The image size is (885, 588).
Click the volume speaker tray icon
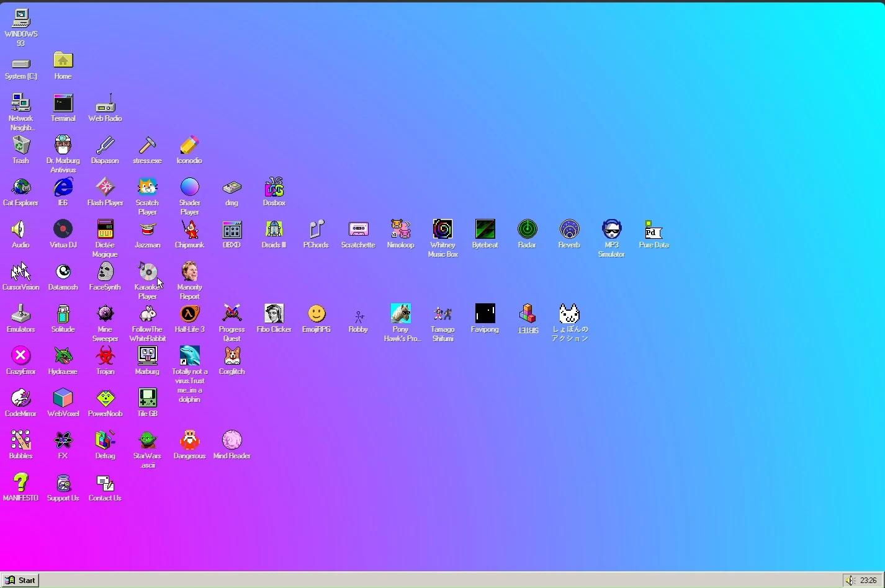pyautogui.click(x=850, y=581)
